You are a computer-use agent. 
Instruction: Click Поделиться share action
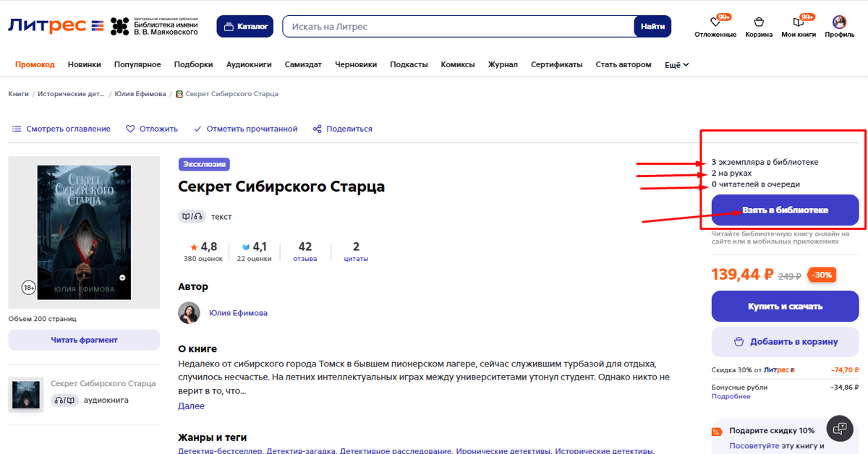pyautogui.click(x=342, y=129)
